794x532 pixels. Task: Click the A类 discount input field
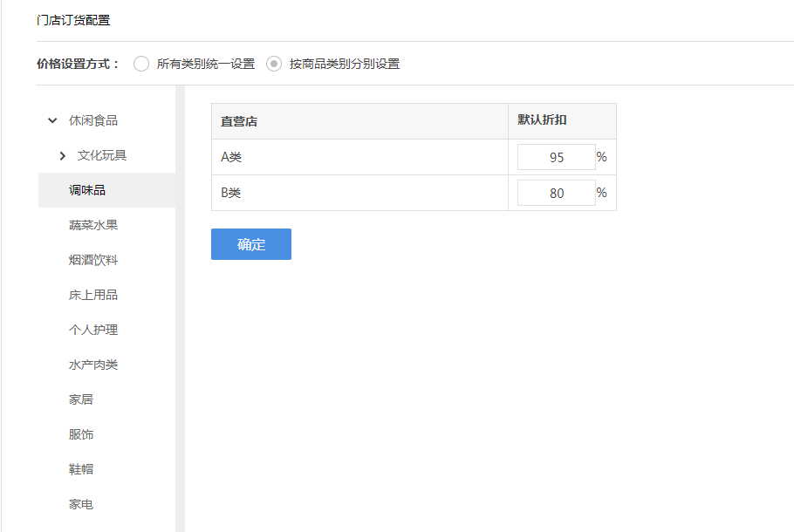[x=556, y=157]
